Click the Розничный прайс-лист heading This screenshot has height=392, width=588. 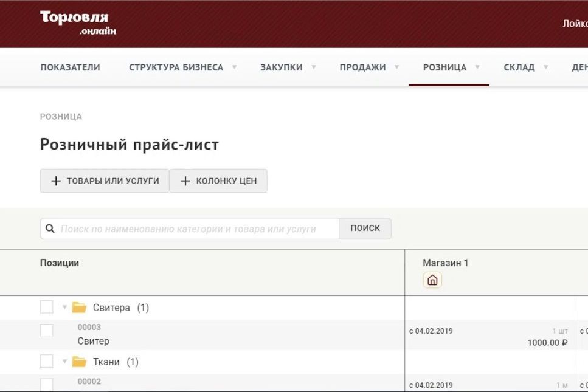click(130, 145)
